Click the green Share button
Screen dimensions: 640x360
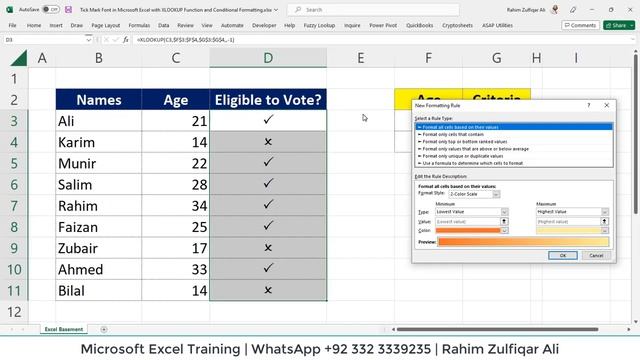(615, 25)
